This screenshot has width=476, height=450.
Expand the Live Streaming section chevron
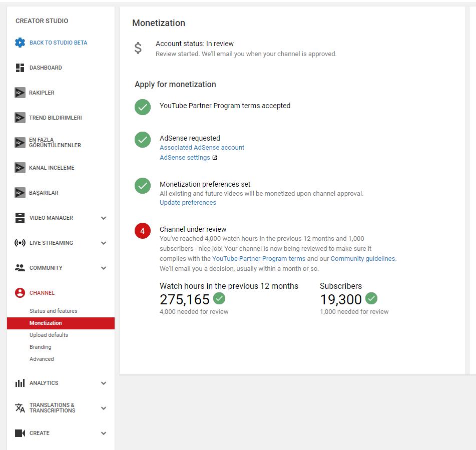tap(104, 243)
